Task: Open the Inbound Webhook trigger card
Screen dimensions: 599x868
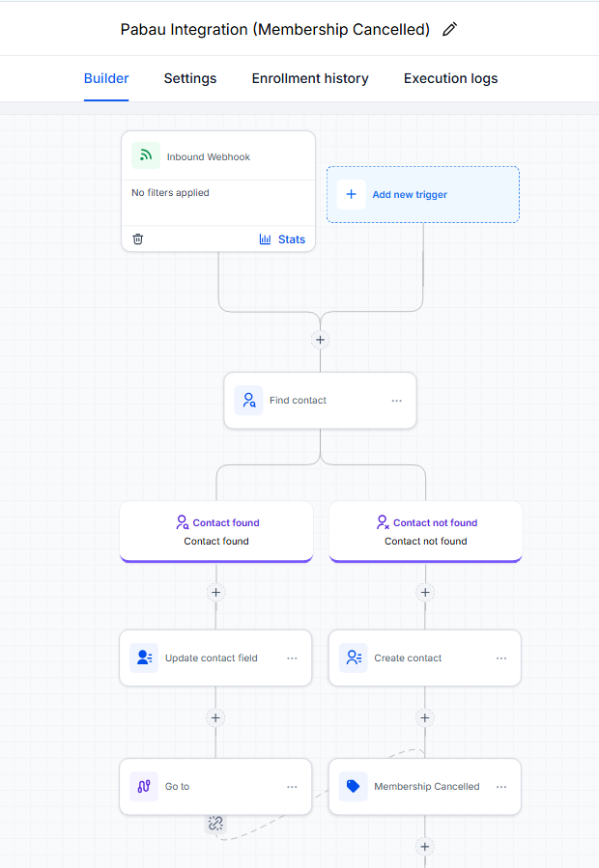Action: click(x=218, y=191)
